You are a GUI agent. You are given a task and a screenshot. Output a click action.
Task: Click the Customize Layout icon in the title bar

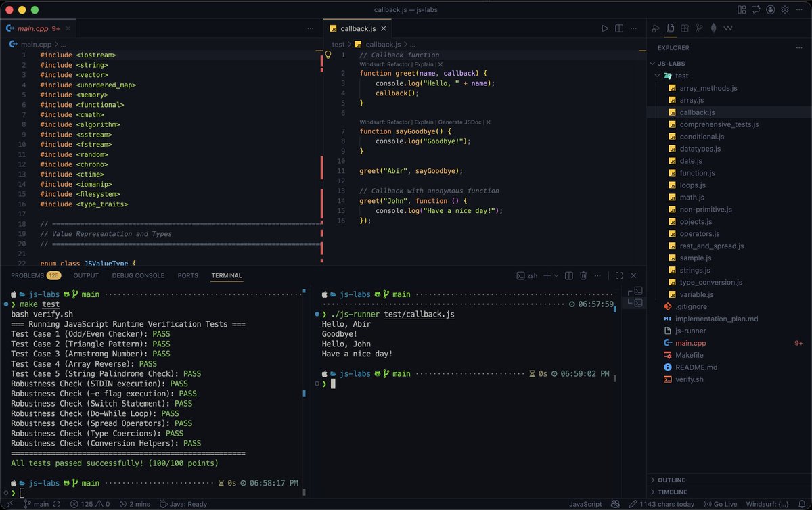[x=740, y=9]
